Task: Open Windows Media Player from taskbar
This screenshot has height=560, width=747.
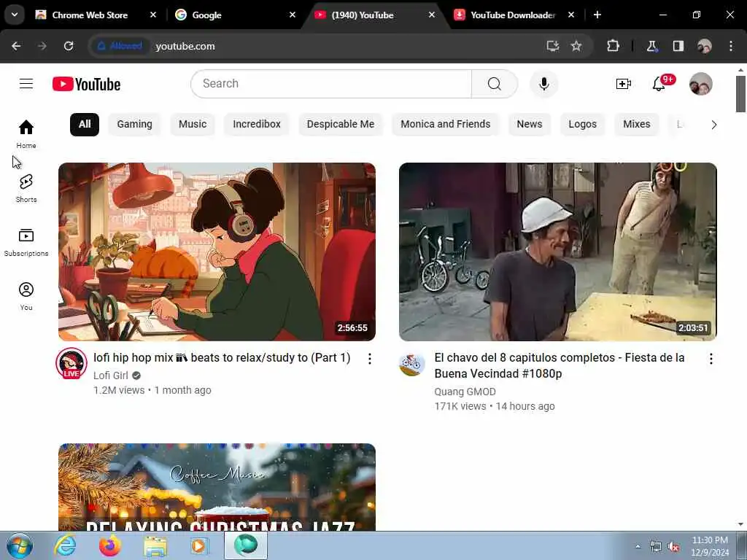Action: (199, 545)
